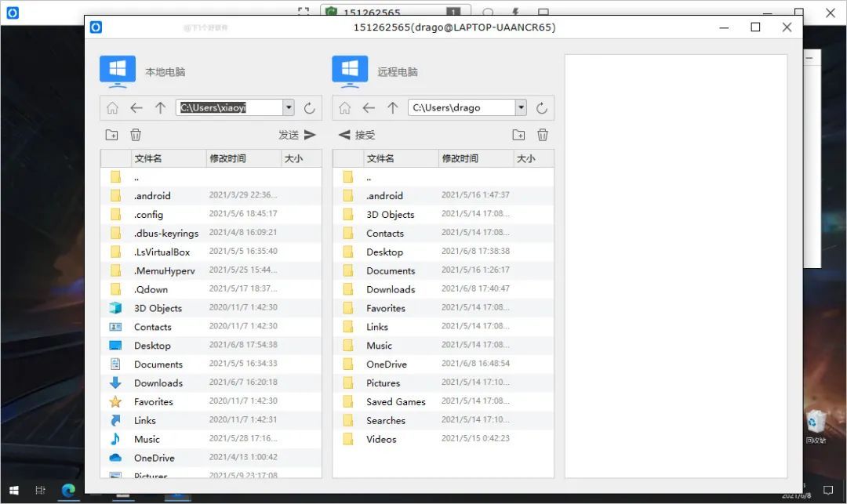Open the notification center icon
The width and height of the screenshot is (847, 504).
click(x=828, y=490)
